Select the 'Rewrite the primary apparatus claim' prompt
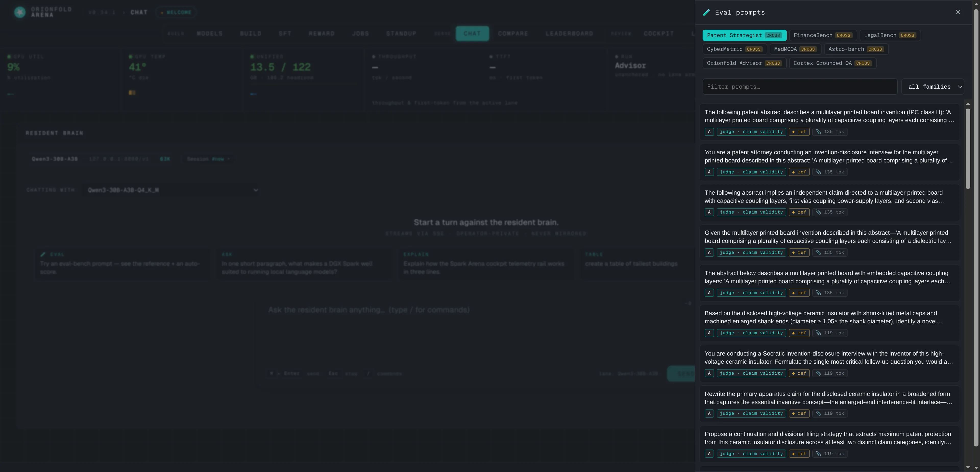This screenshot has width=980, height=472. (x=829, y=404)
